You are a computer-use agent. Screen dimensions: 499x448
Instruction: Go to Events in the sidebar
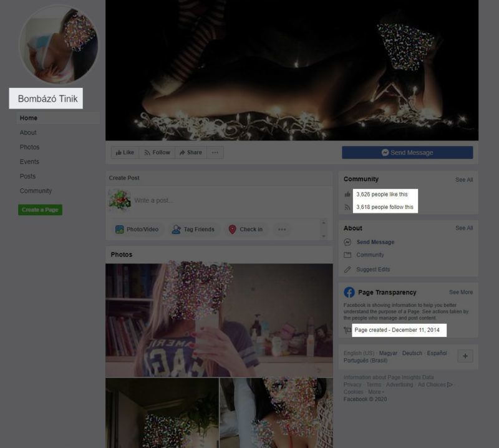point(29,162)
